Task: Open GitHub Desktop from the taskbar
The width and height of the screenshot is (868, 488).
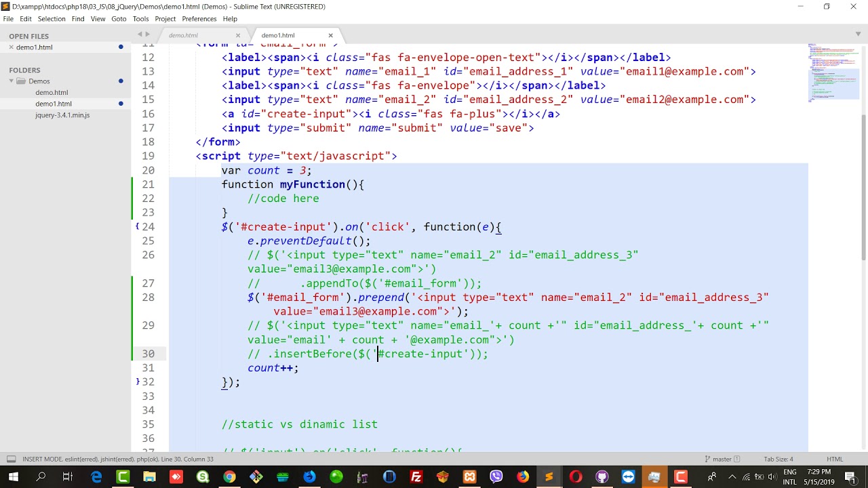Action: (602, 477)
